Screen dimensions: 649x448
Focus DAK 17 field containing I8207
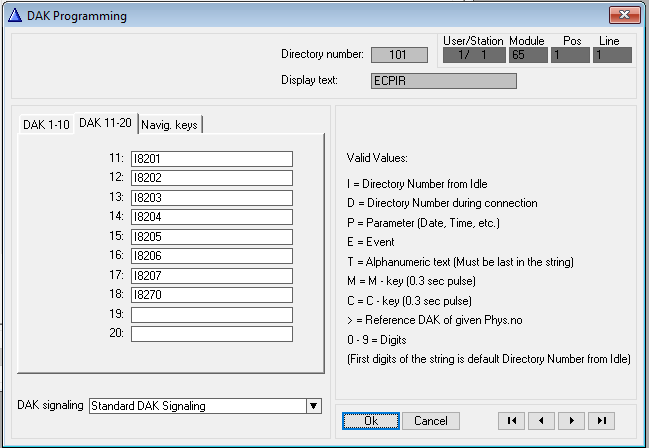(x=212, y=275)
